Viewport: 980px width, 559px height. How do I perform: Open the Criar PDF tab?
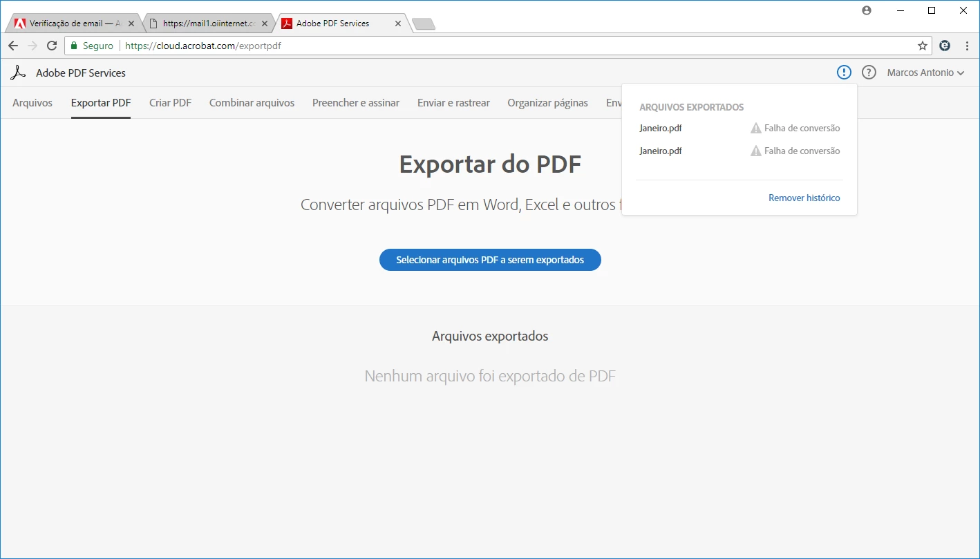170,103
